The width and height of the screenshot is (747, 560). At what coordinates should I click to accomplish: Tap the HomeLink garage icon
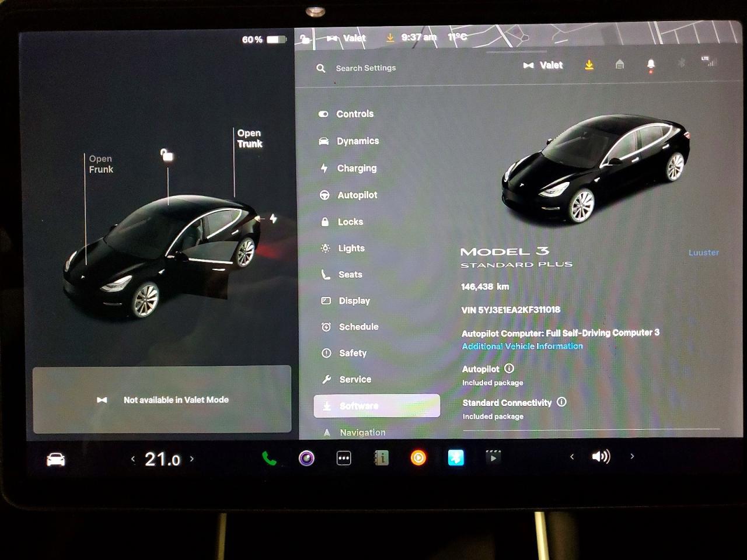pos(620,64)
